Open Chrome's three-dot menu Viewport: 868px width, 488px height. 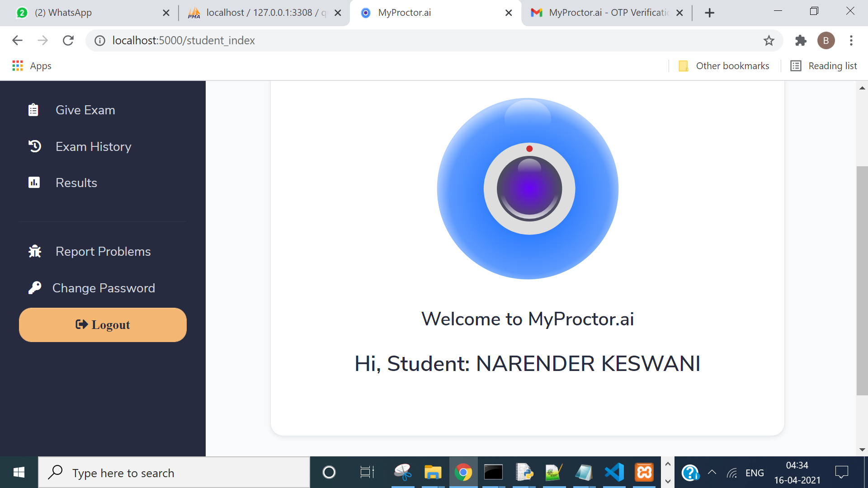[x=851, y=41]
